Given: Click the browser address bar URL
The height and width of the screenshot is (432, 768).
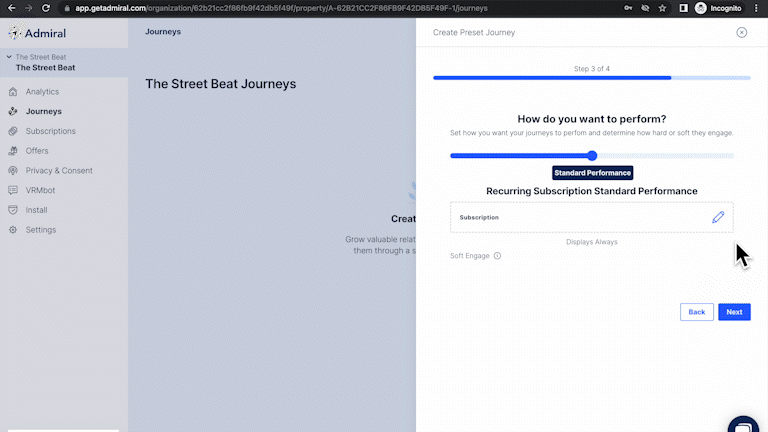Looking at the screenshot, I should pyautogui.click(x=281, y=8).
